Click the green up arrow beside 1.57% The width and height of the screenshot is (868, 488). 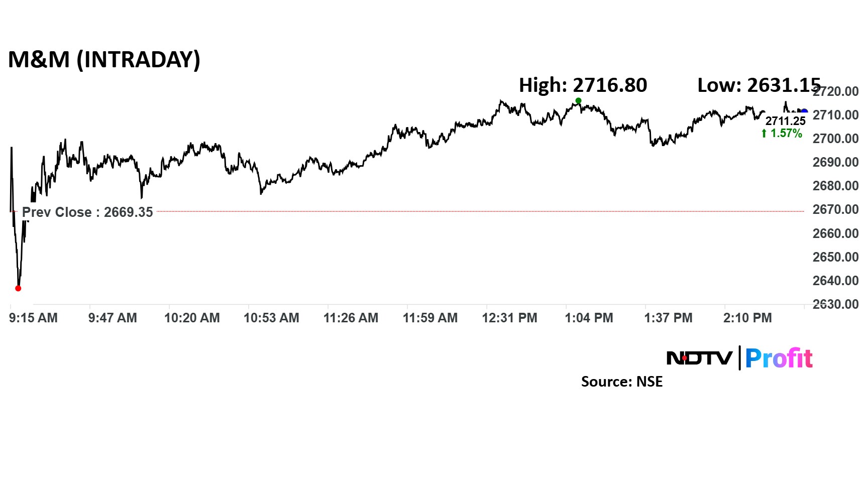(x=764, y=134)
